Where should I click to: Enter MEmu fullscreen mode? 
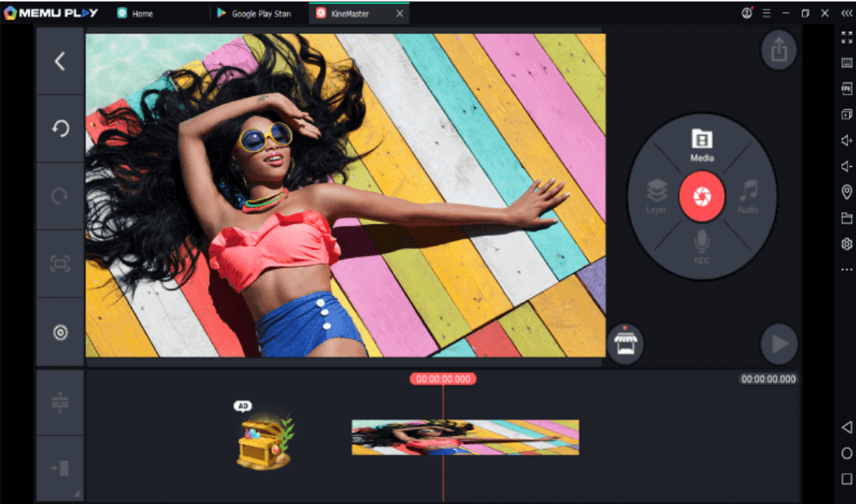pyautogui.click(x=847, y=37)
